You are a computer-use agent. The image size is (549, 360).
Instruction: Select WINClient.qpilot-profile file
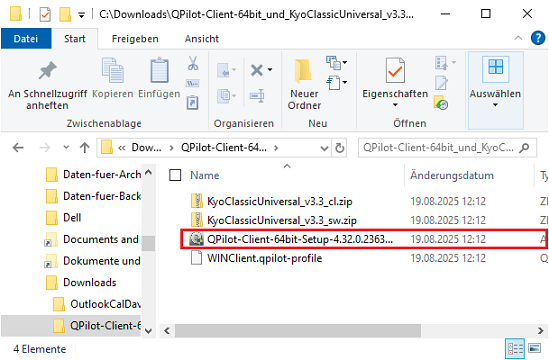[x=264, y=258]
